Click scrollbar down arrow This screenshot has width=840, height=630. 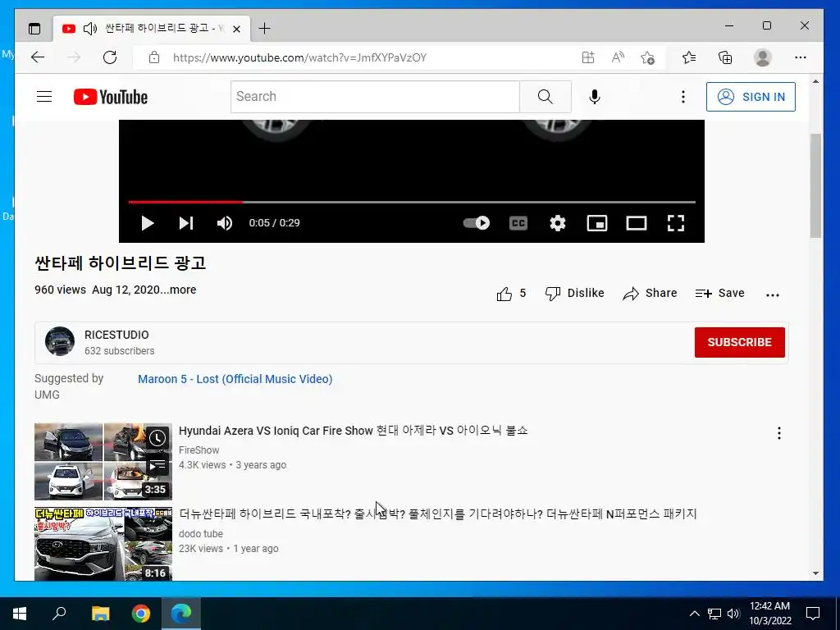coord(815,573)
